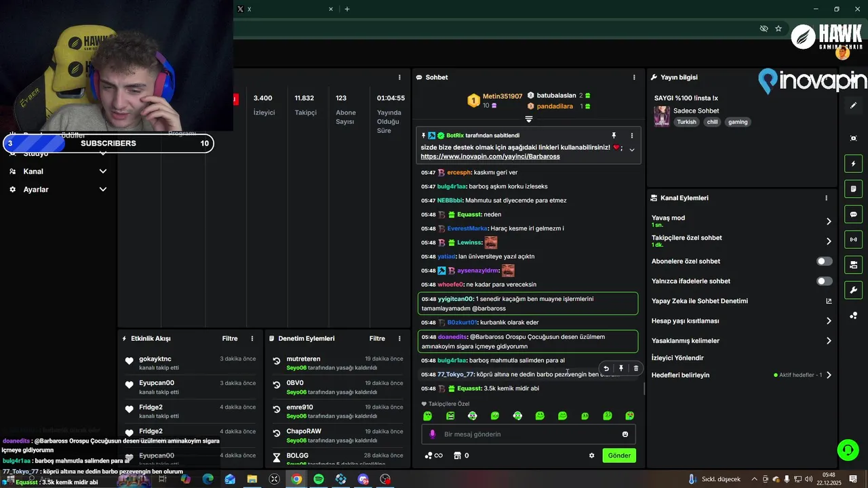The width and height of the screenshot is (868, 488).
Task: Open Sohbet panel three-dot menu
Action: (634, 77)
